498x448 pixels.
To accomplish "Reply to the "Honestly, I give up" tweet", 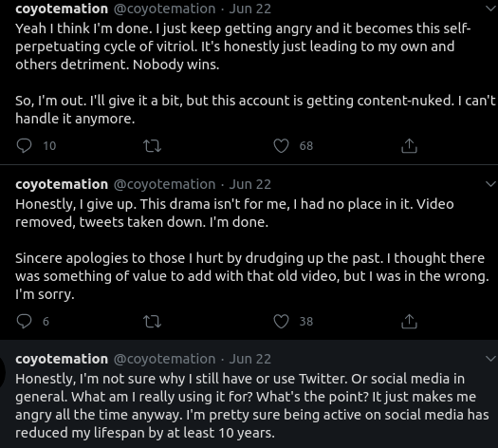I will coord(24,321).
